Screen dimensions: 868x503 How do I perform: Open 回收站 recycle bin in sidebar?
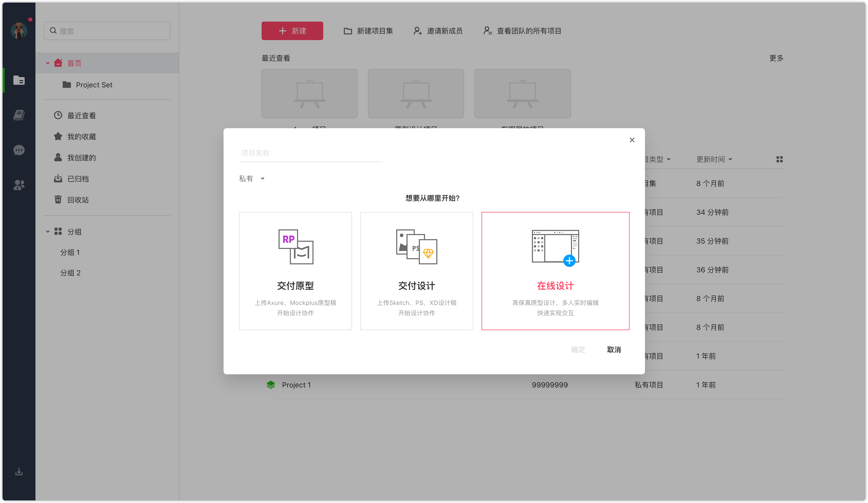[x=78, y=200]
